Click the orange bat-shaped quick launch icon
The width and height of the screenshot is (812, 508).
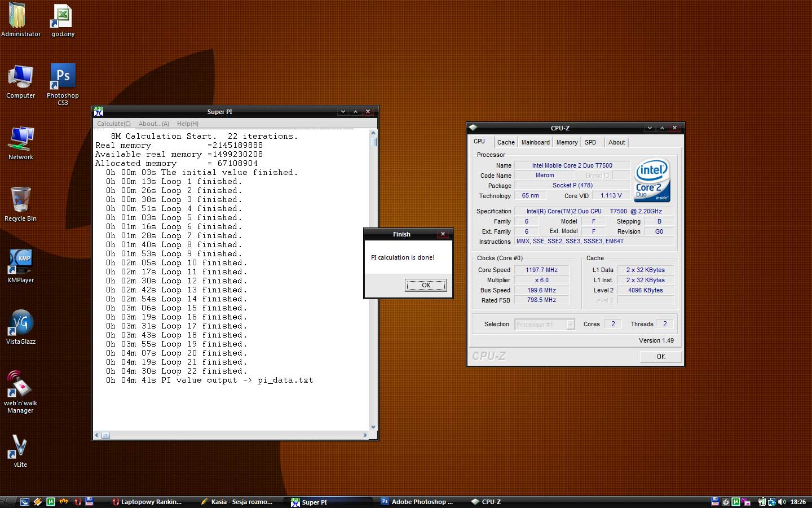click(64, 502)
